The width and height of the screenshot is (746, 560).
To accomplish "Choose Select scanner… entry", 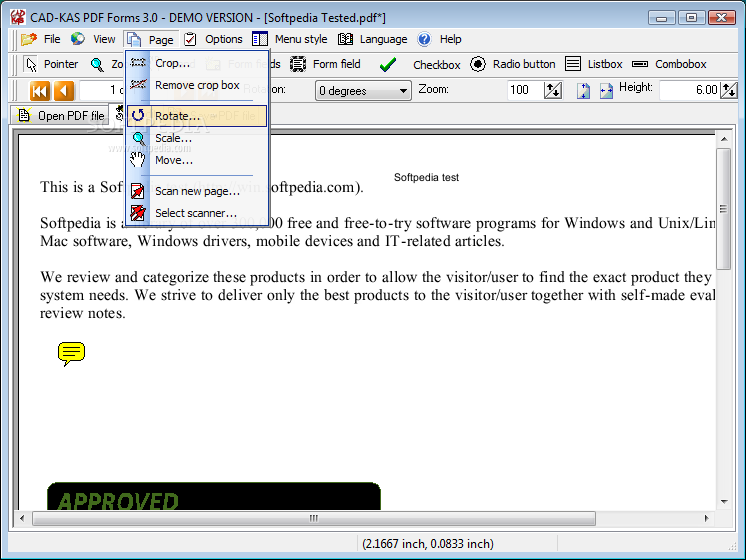I will [x=197, y=213].
